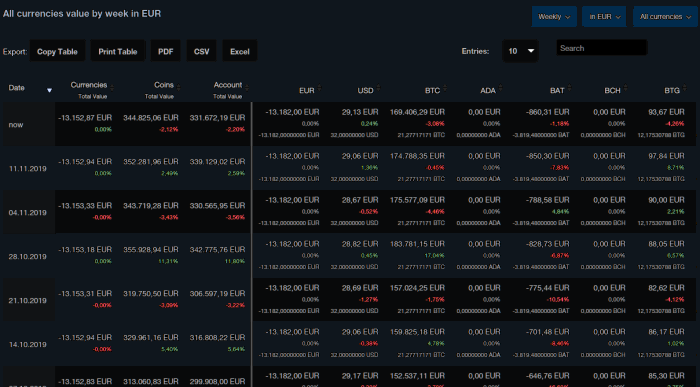The image size is (700, 387).
Task: Click BTG value 82,62 EUR
Action: tap(666, 288)
